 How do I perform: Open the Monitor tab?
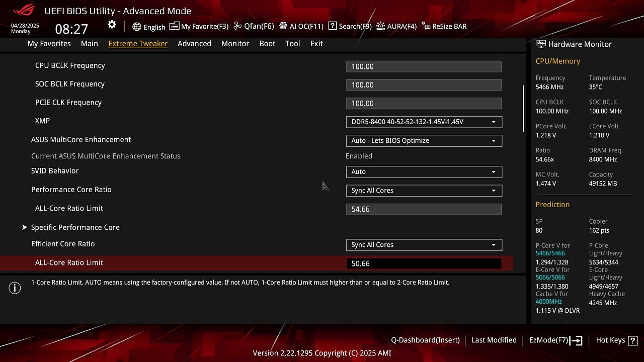click(x=235, y=44)
